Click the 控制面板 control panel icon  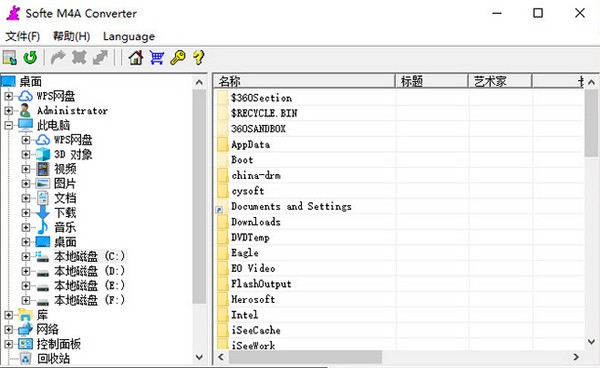(x=26, y=344)
